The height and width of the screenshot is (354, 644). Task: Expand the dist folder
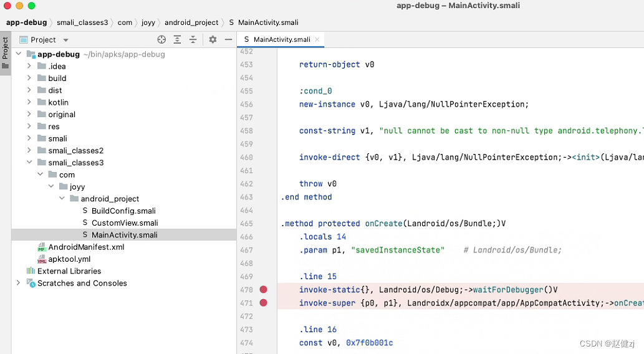29,90
